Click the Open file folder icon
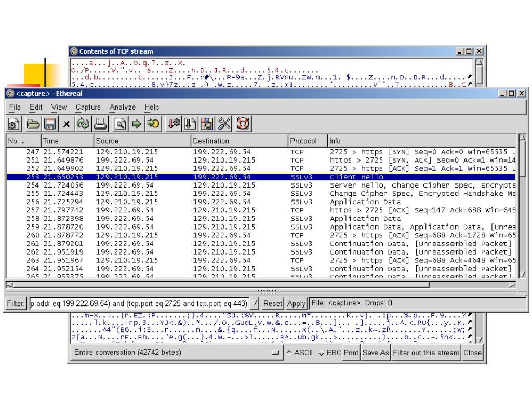The height and width of the screenshot is (399, 532). [x=33, y=124]
